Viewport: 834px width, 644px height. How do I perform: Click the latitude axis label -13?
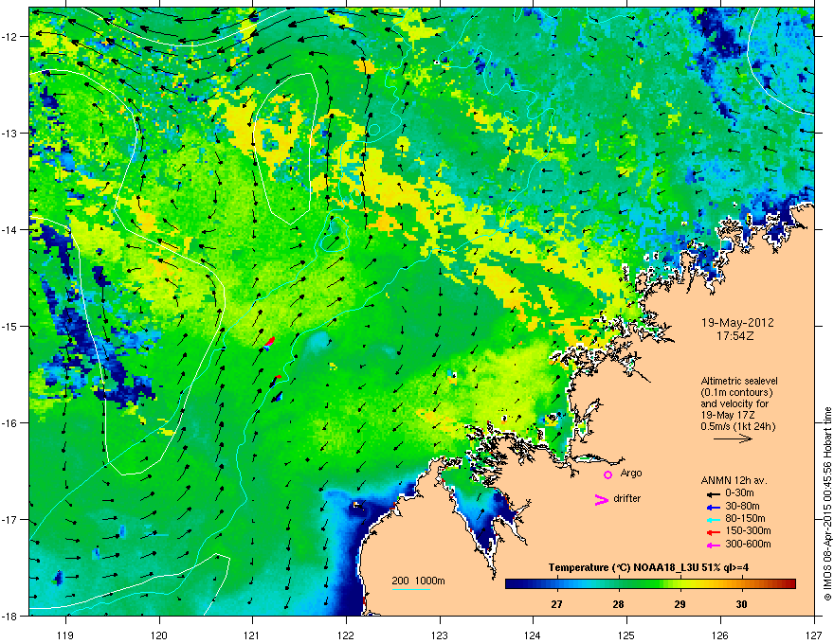pyautogui.click(x=9, y=134)
